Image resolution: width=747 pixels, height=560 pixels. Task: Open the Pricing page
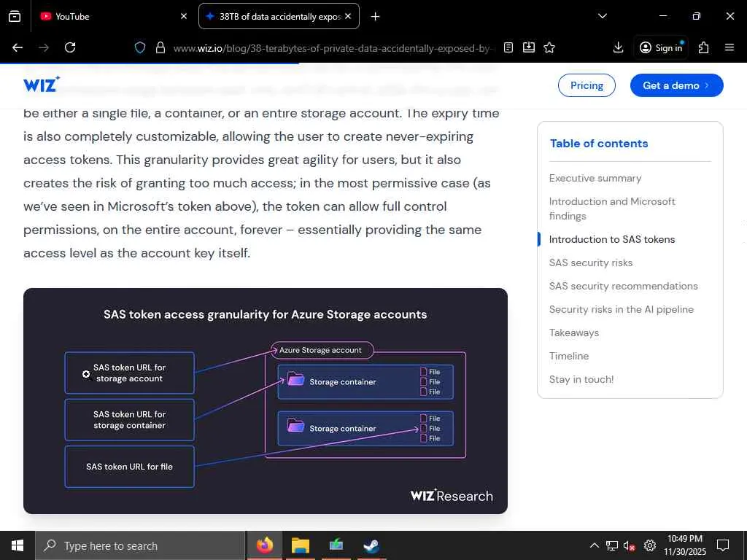[587, 85]
